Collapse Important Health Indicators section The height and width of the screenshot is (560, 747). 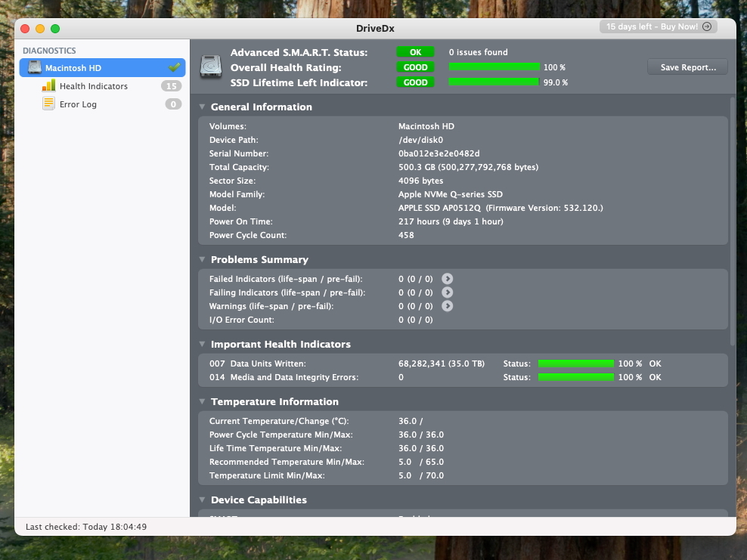click(x=202, y=344)
